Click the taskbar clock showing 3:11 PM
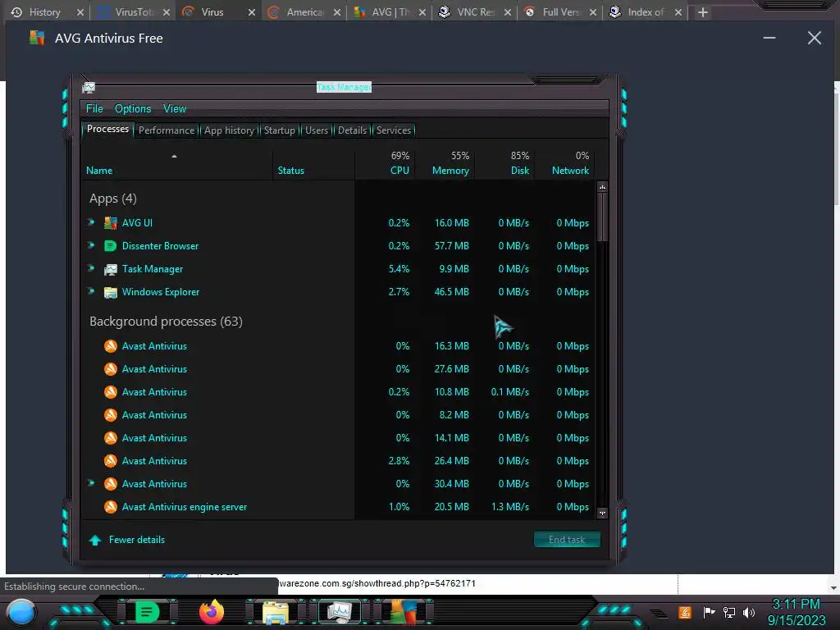840x630 pixels. click(796, 612)
